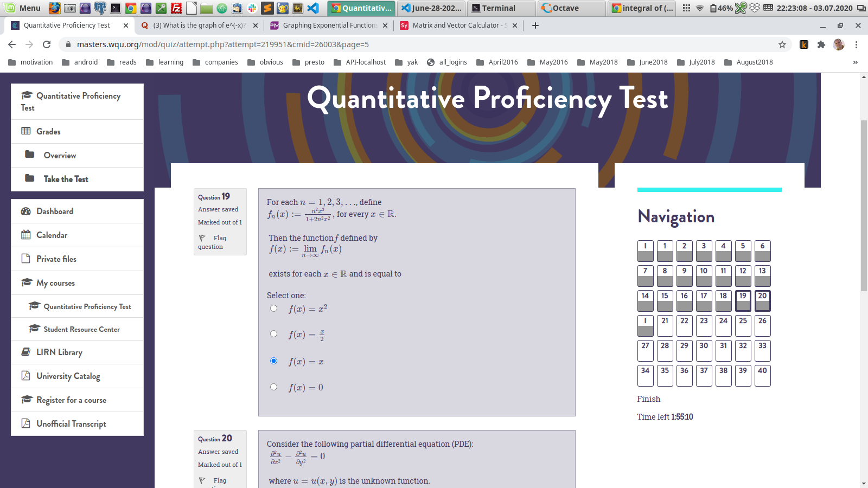Go back with the browser back arrow
This screenshot has height=488, width=868.
[12, 44]
